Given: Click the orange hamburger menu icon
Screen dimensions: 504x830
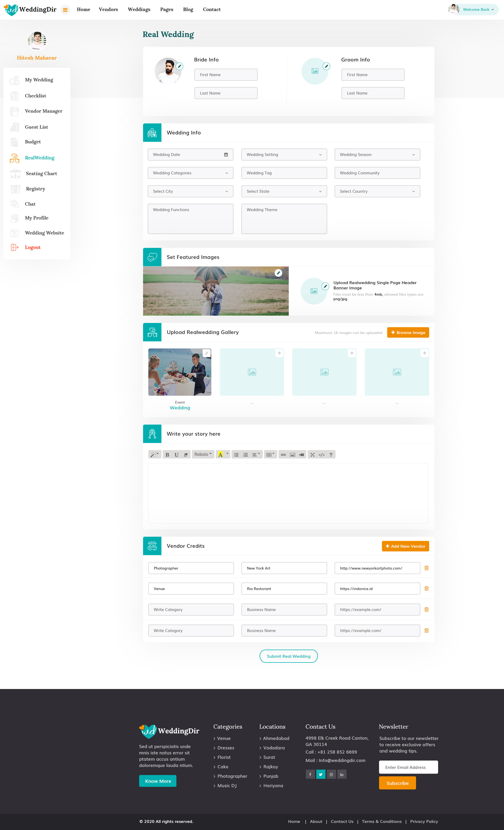Looking at the screenshot, I should tap(65, 10).
